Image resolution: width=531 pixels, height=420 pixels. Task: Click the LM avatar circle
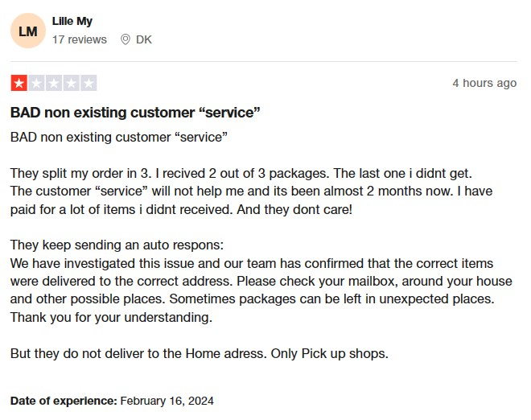28,31
